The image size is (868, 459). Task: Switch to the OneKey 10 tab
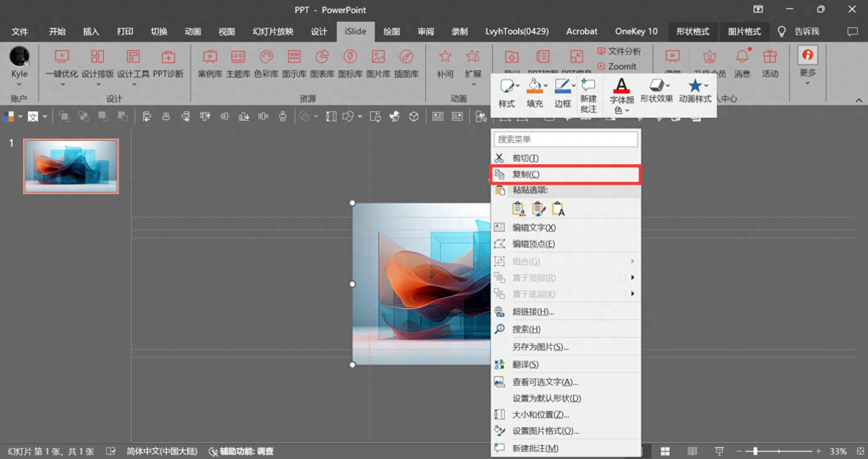click(636, 31)
